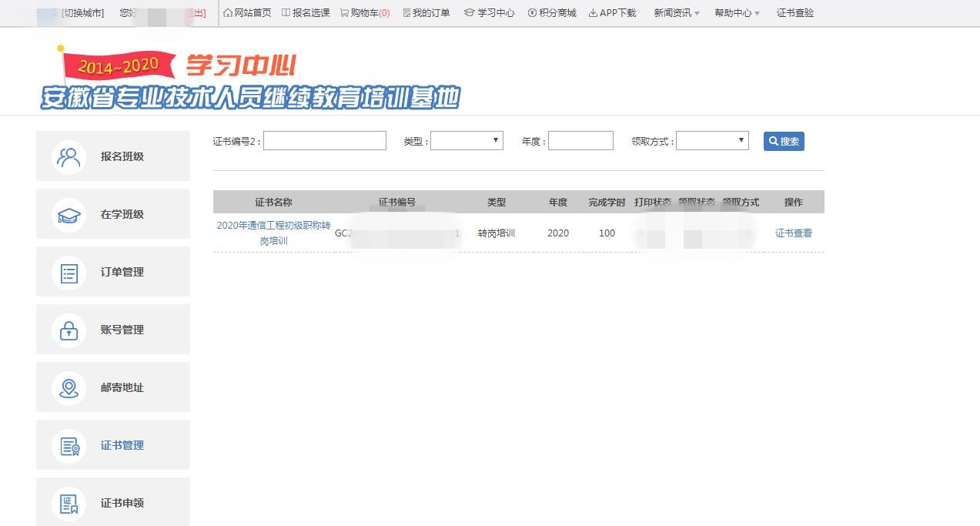
Task: Open the 领取方式 dropdown filter
Action: [712, 141]
